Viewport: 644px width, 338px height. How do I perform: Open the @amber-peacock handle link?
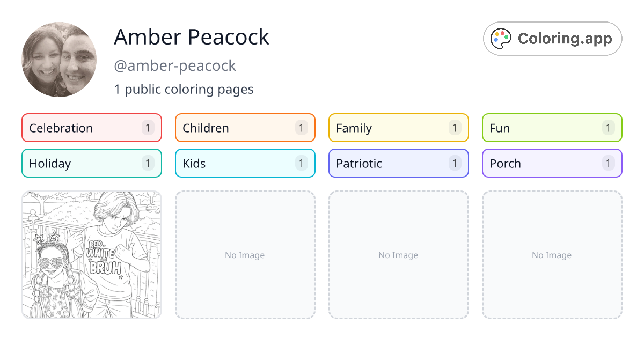coord(175,65)
